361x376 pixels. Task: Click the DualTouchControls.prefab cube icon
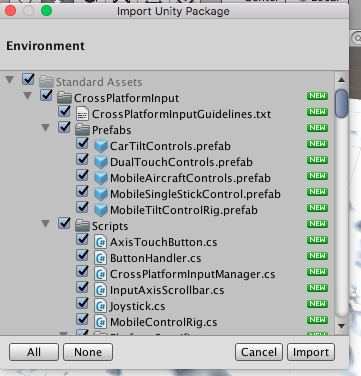tap(100, 162)
